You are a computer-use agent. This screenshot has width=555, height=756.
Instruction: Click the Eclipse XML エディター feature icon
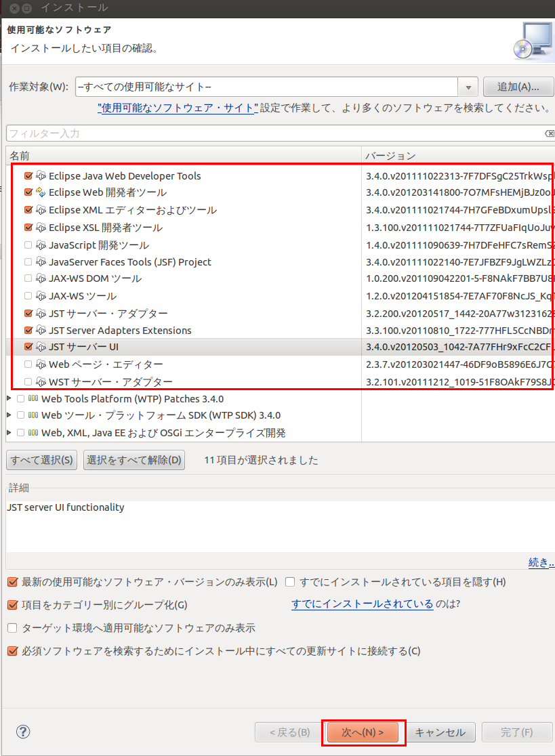click(x=41, y=210)
